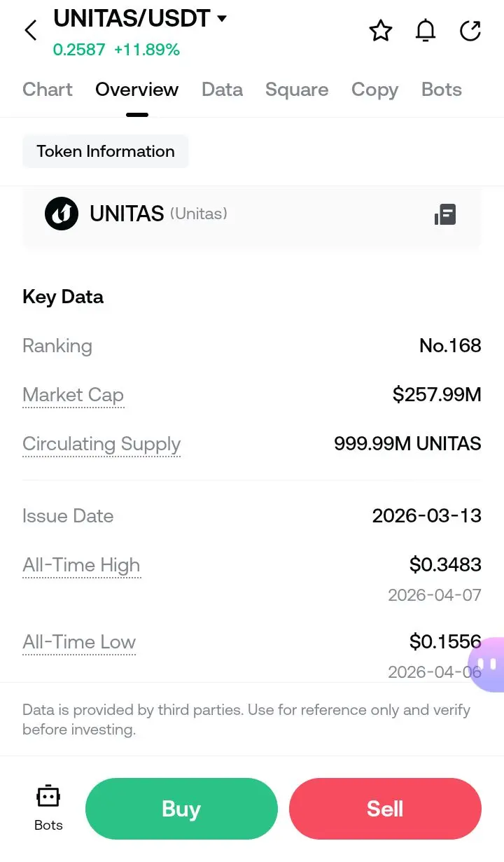
Task: Switch to the Data tab
Action: (222, 90)
